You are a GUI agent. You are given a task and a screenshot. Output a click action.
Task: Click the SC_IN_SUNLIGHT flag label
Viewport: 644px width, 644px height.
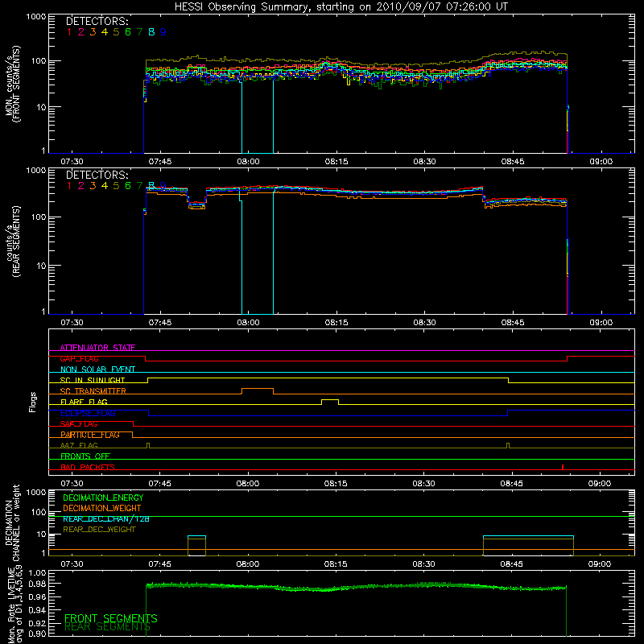tap(93, 380)
